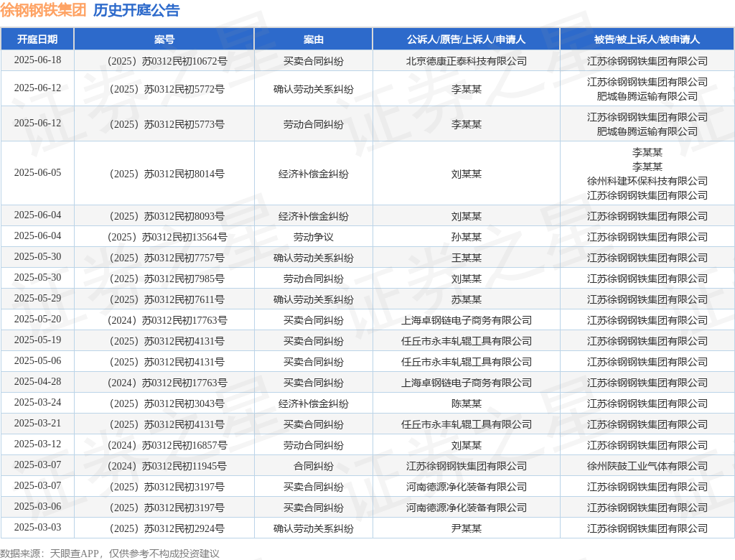Select case number (2025)苏0312民初5773号
Image resolution: width=735 pixels, height=560 pixels.
click(167, 124)
